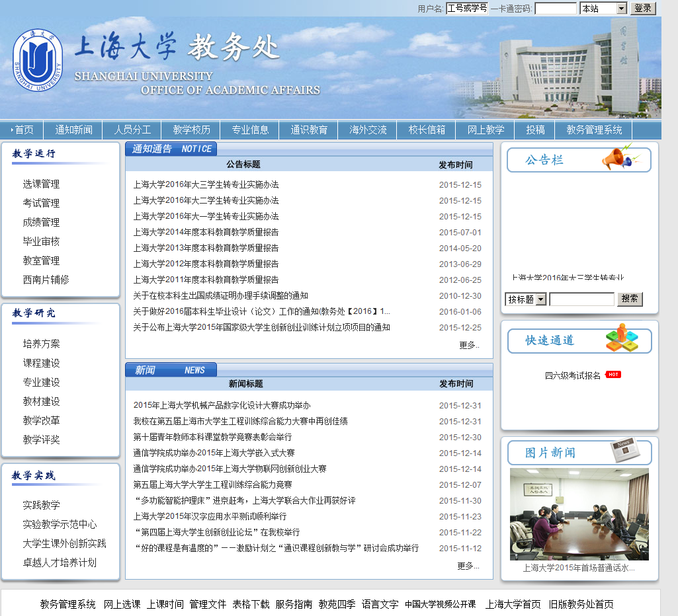The height and width of the screenshot is (616, 678).
Task: Click the 一卡通密码 password field
Action: pos(556,8)
